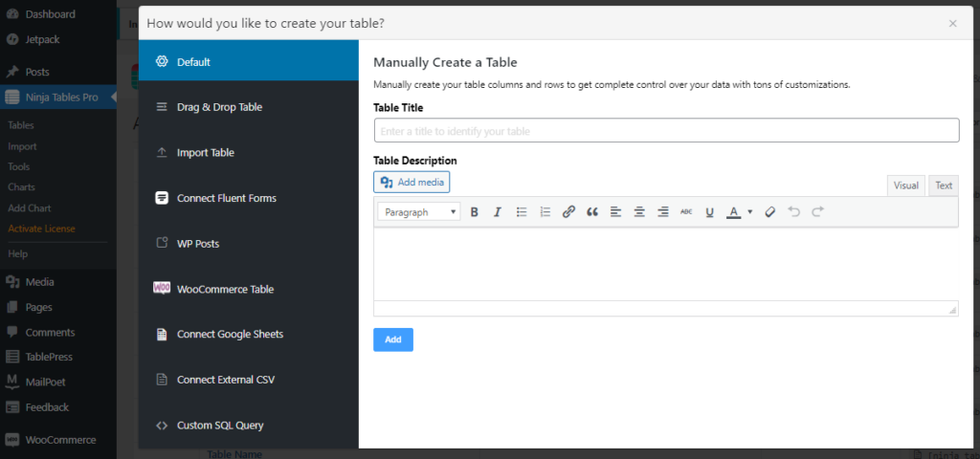Image resolution: width=980 pixels, height=459 pixels.
Task: Choose Import Table option
Action: pos(249,152)
